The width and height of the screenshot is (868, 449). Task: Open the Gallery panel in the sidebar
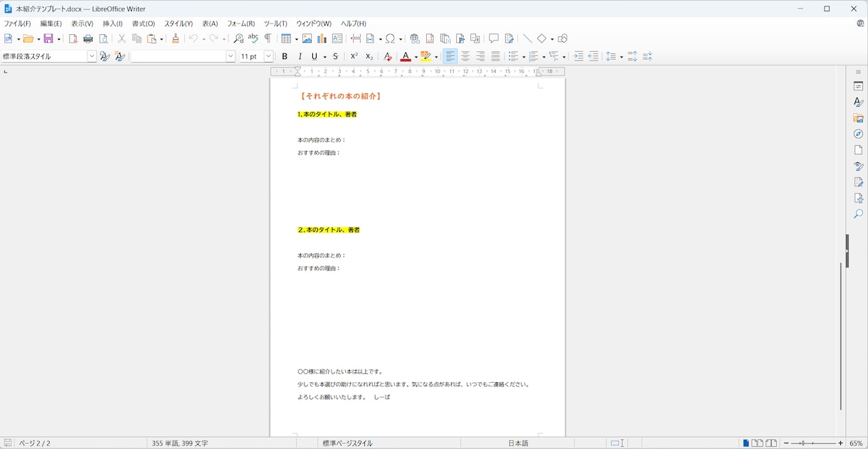(x=859, y=118)
